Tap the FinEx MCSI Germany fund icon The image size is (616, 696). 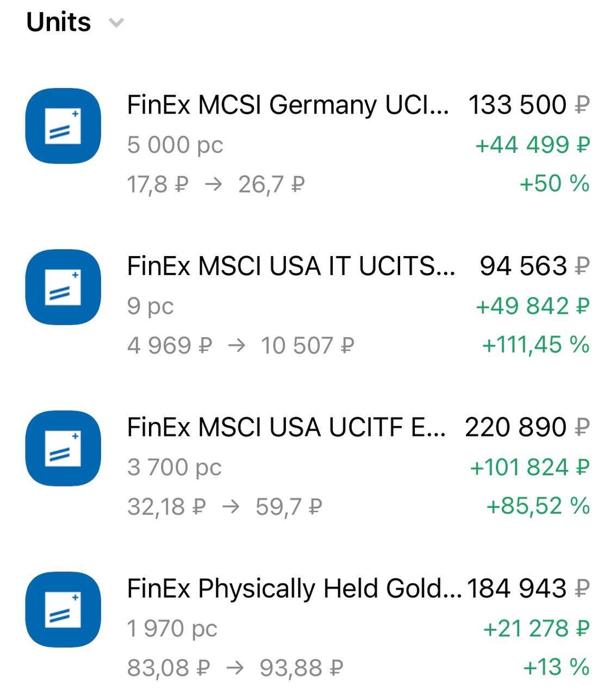(x=63, y=126)
